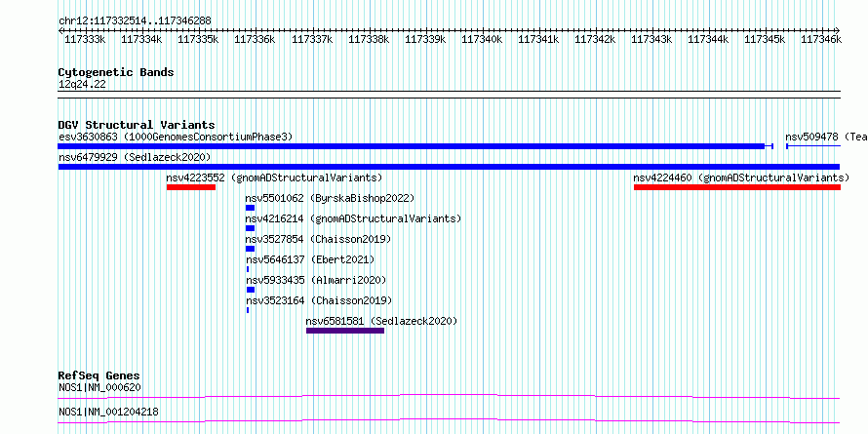Viewport: 868px width, 434px height.
Task: Click the DGV Structural Variants track title
Action: (137, 125)
